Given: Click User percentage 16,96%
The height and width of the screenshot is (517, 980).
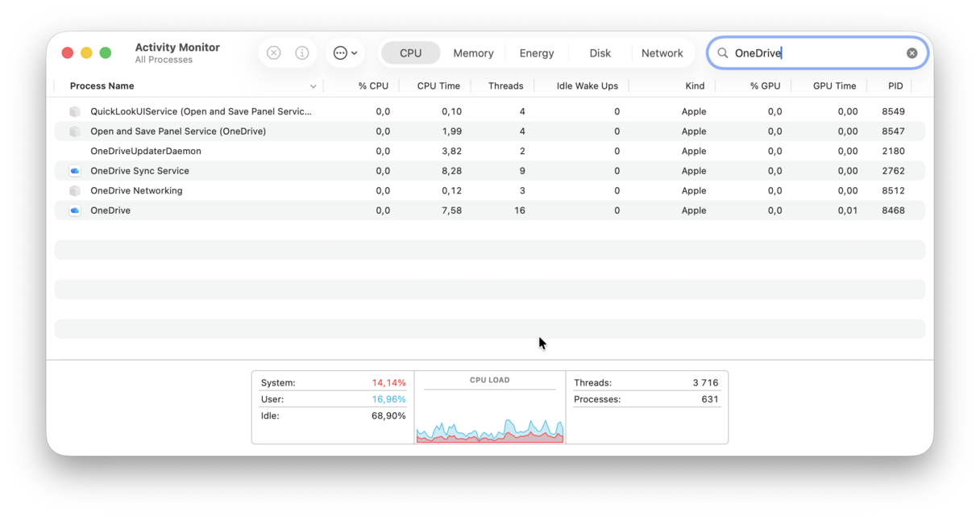Looking at the screenshot, I should tap(388, 399).
